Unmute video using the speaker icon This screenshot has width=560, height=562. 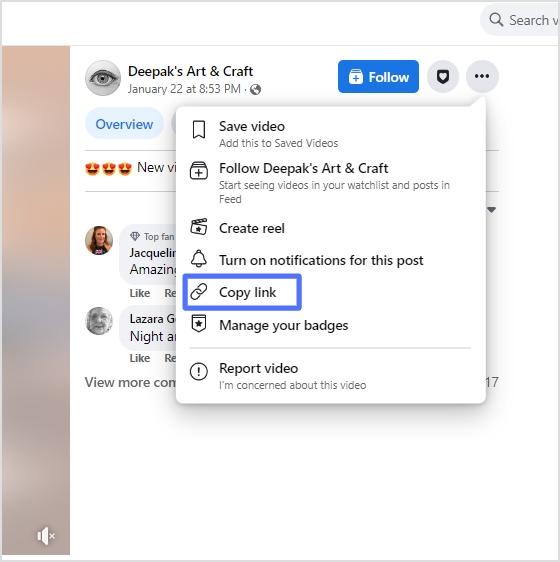45,536
